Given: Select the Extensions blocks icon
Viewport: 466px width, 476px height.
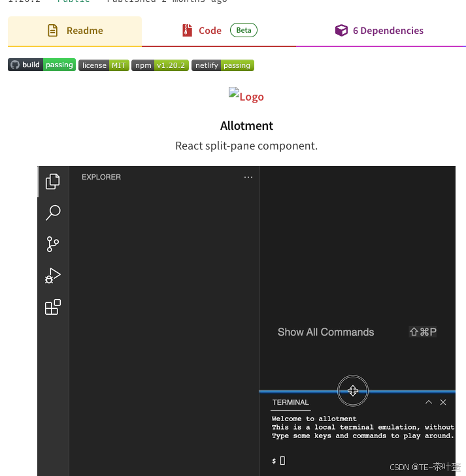Looking at the screenshot, I should pyautogui.click(x=53, y=307).
